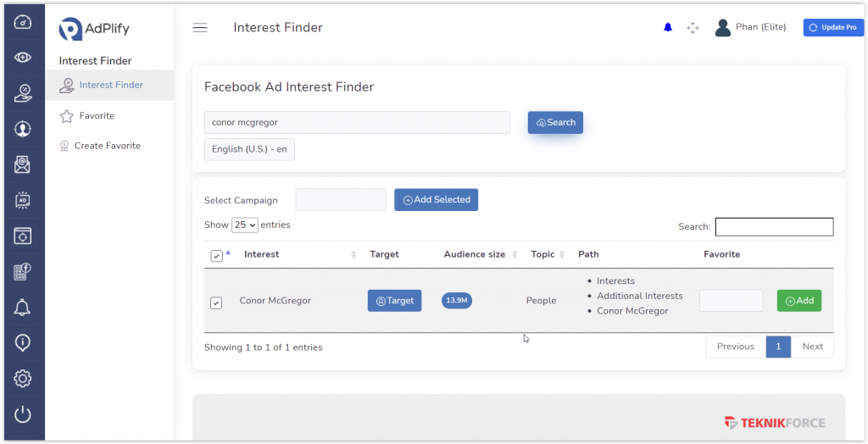The height and width of the screenshot is (444, 868).
Task: Sort table by Audience size column
Action: 475,254
